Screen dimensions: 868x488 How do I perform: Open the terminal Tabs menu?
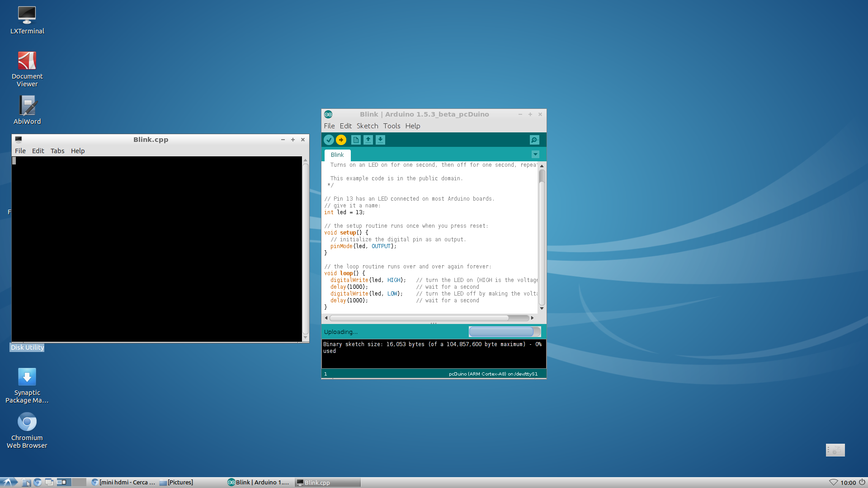(x=57, y=151)
